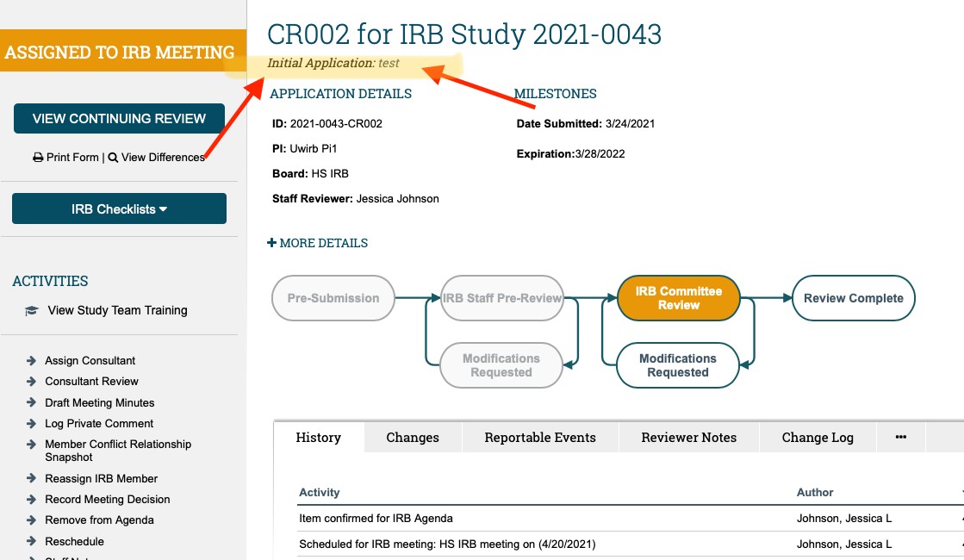This screenshot has width=964, height=560.
Task: Click the printer icon beside Print Form
Action: pos(38,158)
